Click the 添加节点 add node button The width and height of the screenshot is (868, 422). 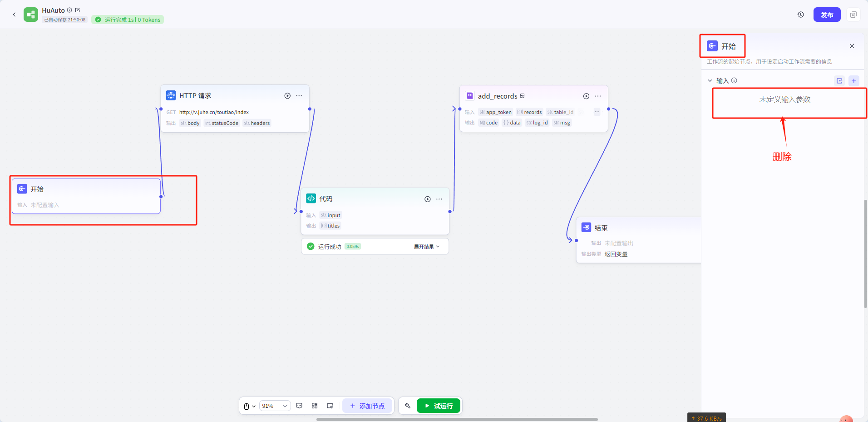tap(367, 406)
